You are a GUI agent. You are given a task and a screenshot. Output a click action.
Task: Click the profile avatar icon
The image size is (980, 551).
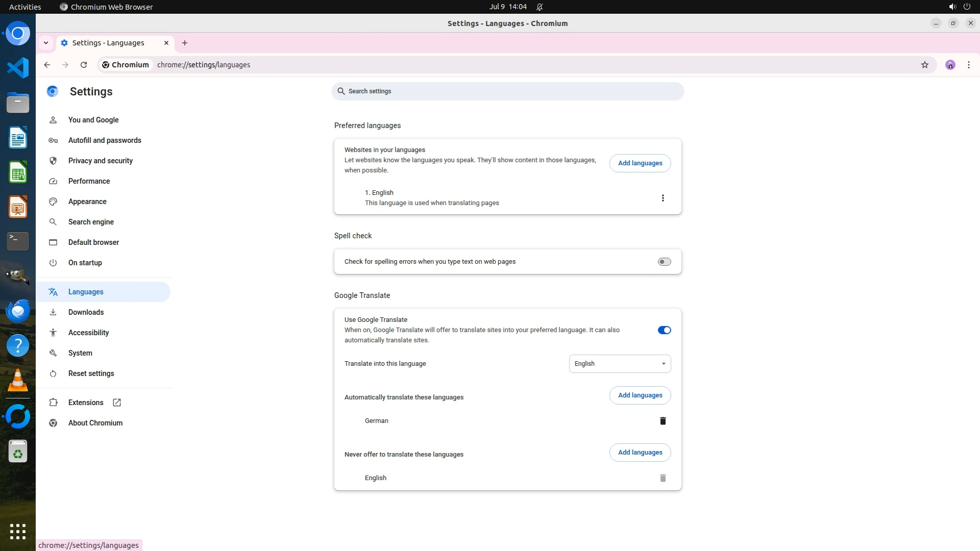(x=950, y=65)
